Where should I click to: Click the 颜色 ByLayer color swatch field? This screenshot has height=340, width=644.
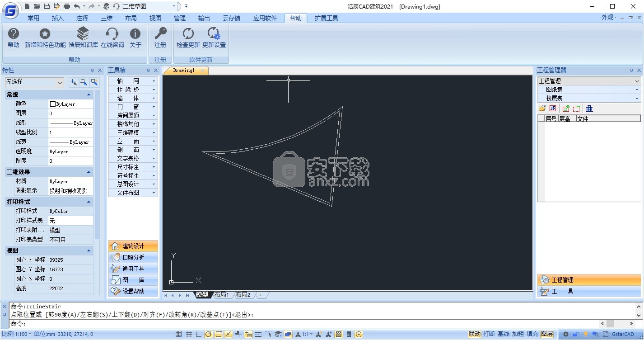[71, 104]
